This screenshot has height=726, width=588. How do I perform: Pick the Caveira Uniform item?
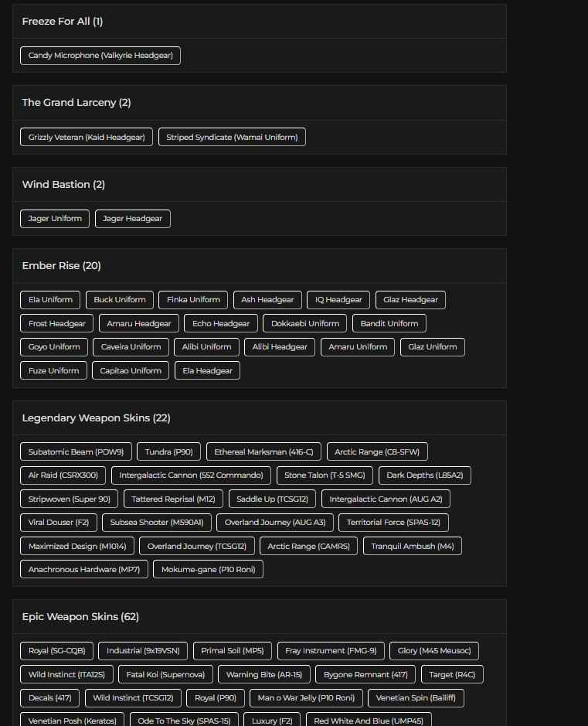tap(131, 347)
